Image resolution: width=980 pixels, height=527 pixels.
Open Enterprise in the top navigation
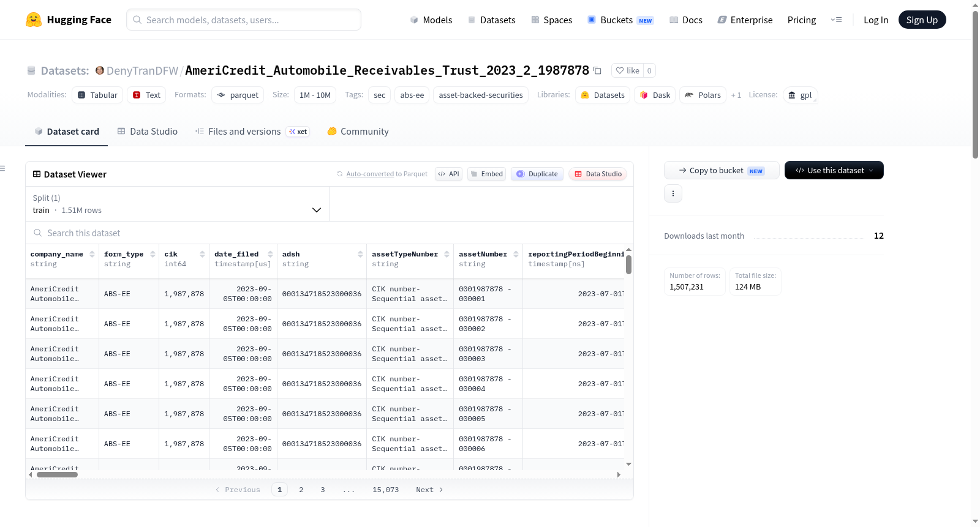point(745,20)
